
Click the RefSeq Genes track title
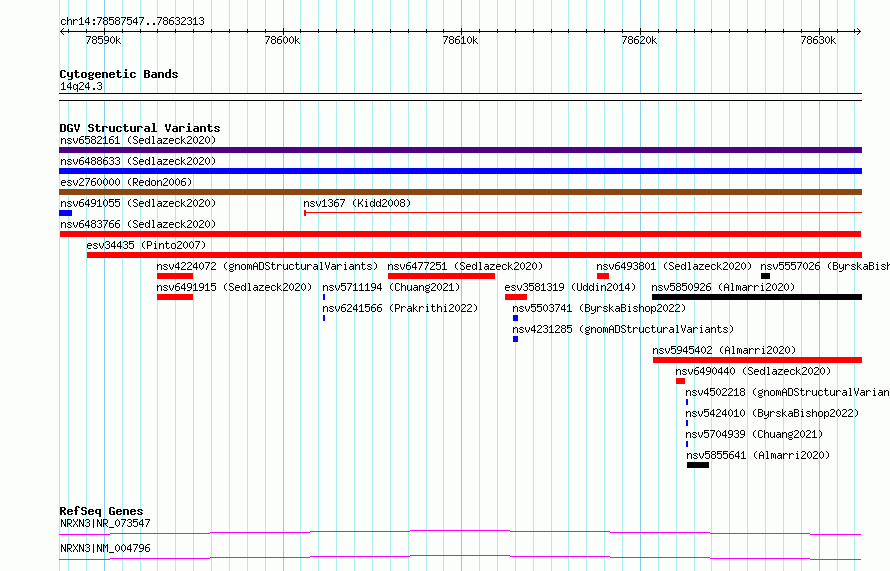[x=101, y=511]
